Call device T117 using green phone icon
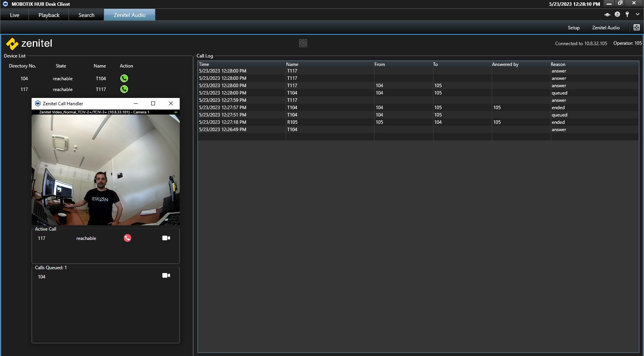The height and width of the screenshot is (356, 644). (124, 89)
